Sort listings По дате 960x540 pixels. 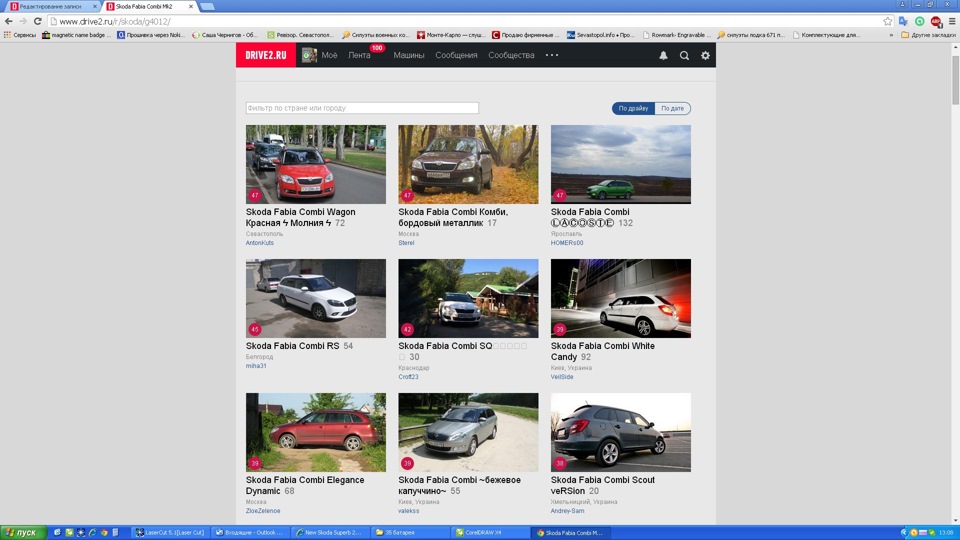coord(672,108)
